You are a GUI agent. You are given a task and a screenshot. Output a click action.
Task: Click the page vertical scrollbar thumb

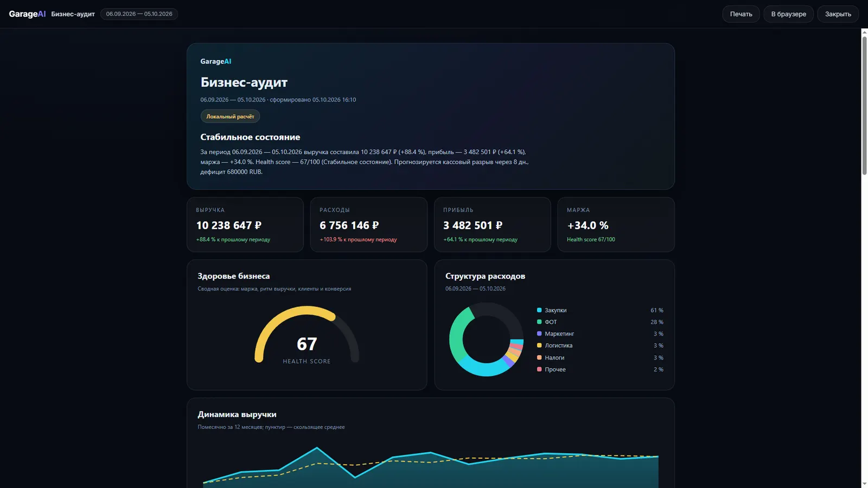click(864, 105)
